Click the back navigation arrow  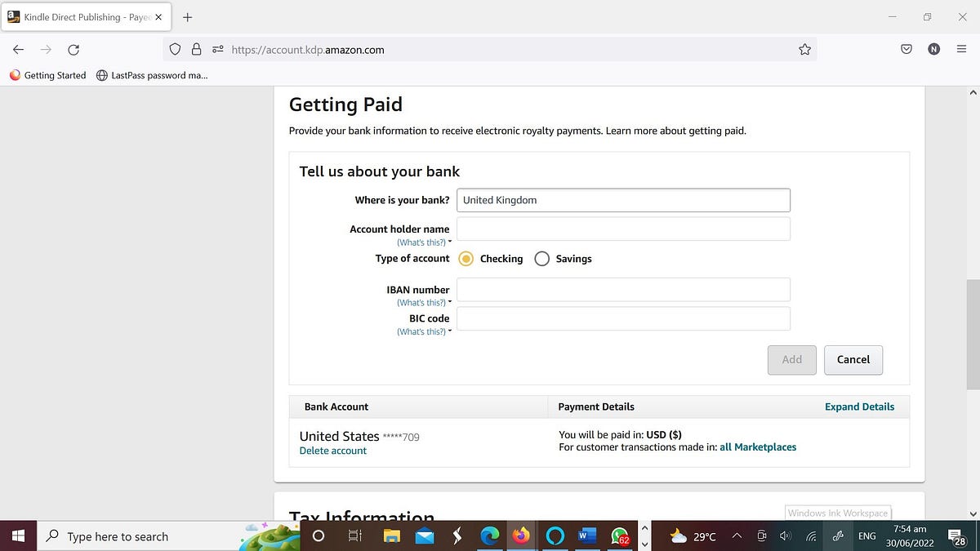coord(18,49)
